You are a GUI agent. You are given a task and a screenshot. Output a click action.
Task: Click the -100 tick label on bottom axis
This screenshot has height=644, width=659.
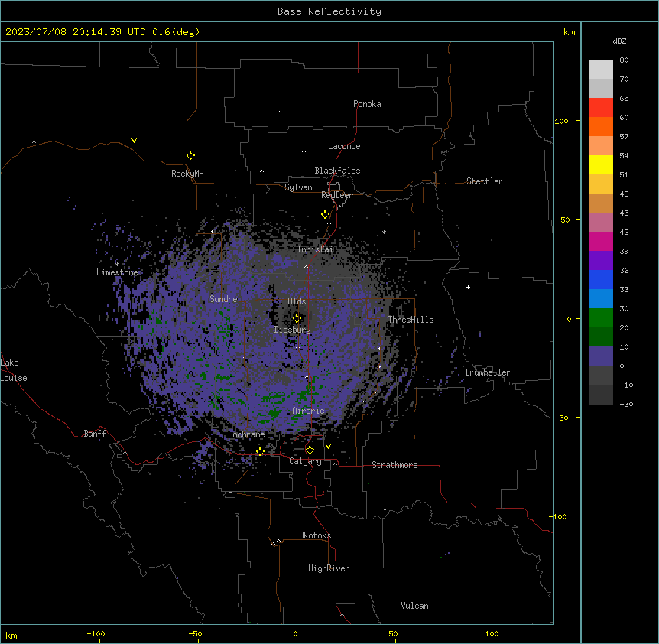coord(96,633)
